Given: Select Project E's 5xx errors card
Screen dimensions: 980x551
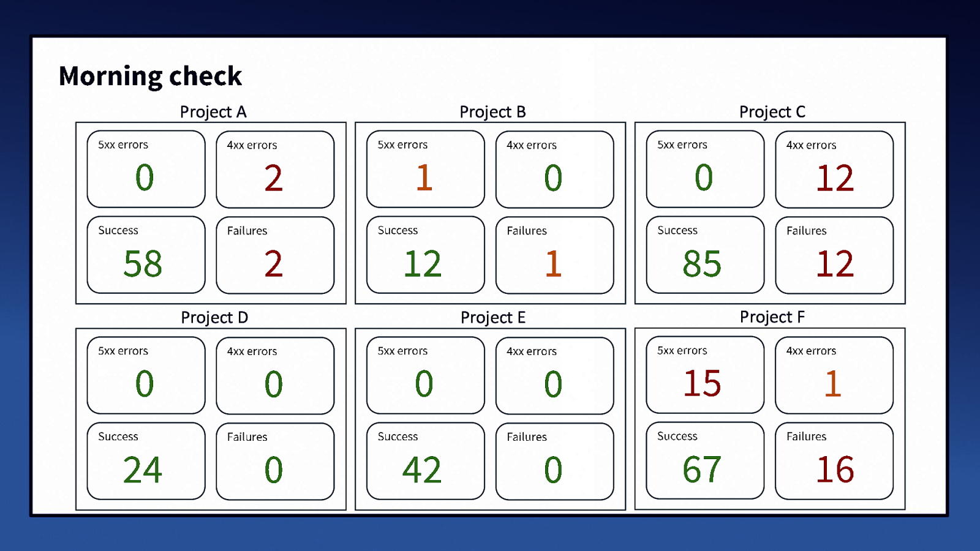Looking at the screenshot, I should tap(425, 375).
